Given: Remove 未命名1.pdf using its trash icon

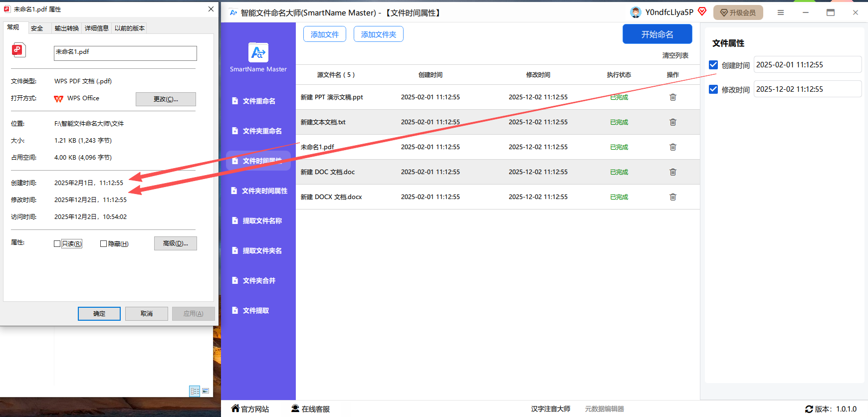Looking at the screenshot, I should point(672,147).
